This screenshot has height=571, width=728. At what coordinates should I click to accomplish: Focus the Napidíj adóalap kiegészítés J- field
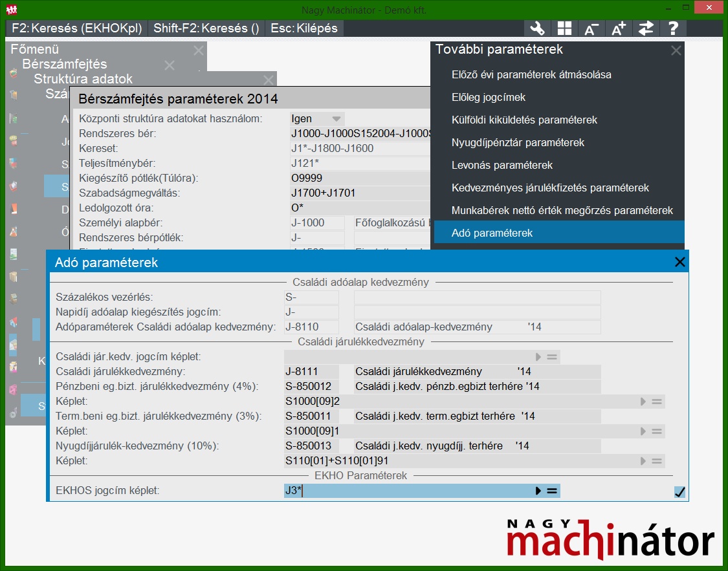(x=311, y=312)
